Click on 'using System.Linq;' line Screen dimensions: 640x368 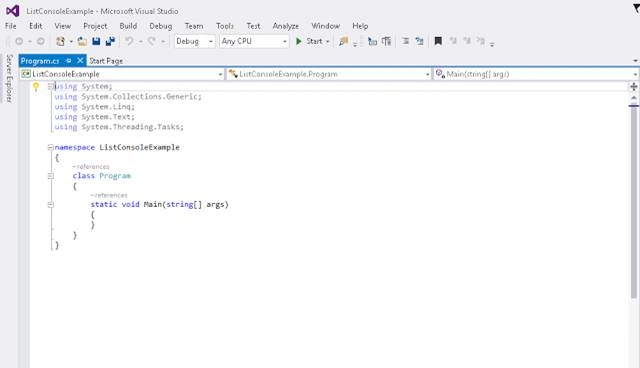94,107
